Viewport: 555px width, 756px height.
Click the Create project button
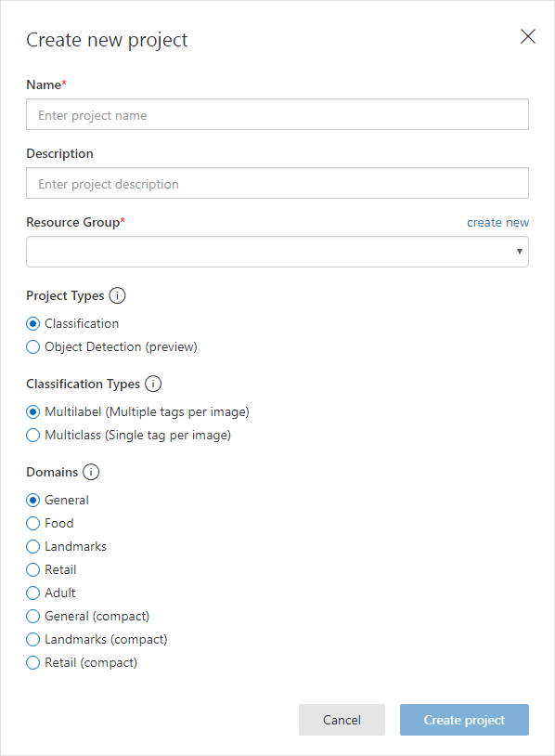[x=464, y=720]
